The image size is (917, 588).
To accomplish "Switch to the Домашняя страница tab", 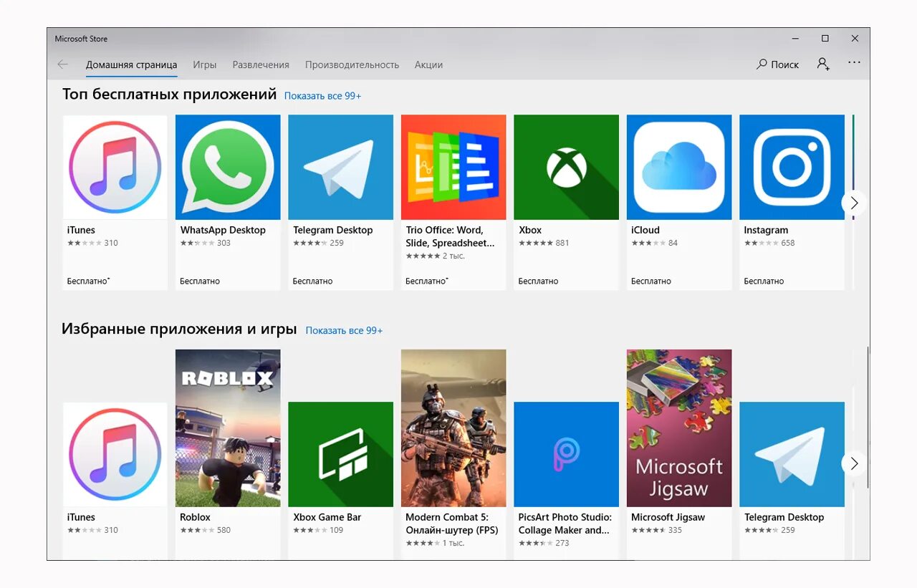I will tap(131, 64).
